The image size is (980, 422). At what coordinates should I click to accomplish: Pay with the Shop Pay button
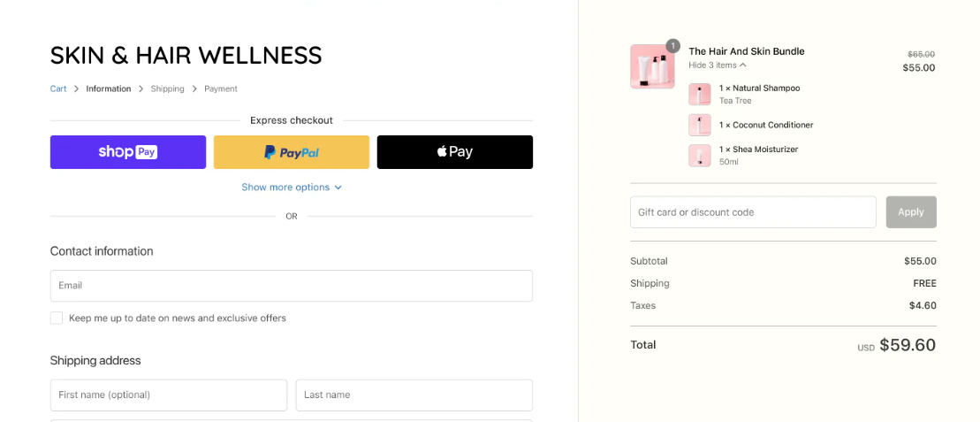(128, 152)
